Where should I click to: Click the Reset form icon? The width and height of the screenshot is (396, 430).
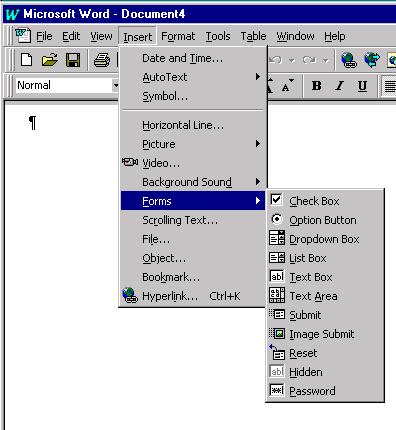pyautogui.click(x=277, y=352)
